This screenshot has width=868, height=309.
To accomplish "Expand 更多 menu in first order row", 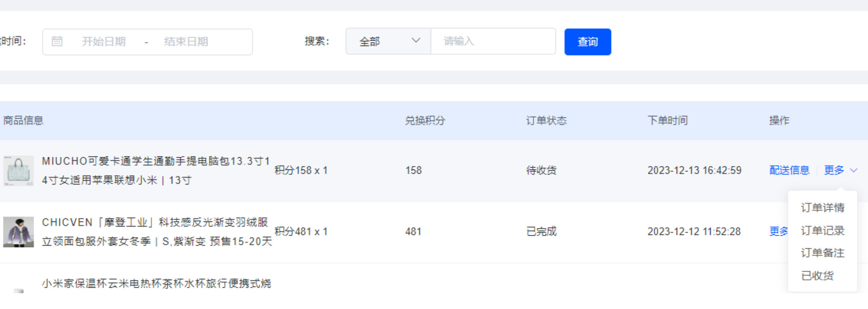I will point(834,170).
